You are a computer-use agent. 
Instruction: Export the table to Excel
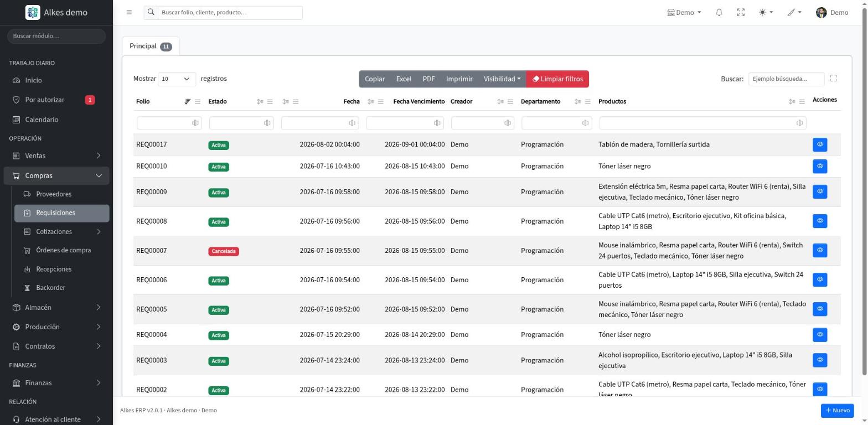coord(404,79)
